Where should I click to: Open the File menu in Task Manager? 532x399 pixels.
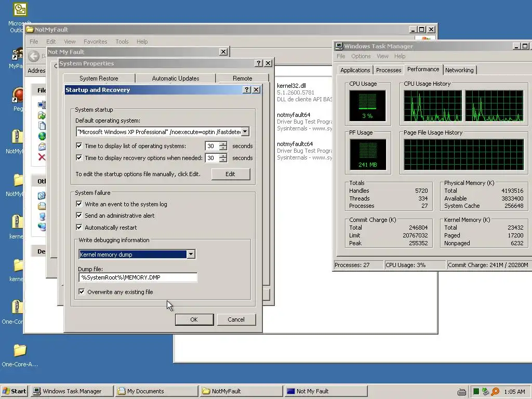pyautogui.click(x=341, y=56)
